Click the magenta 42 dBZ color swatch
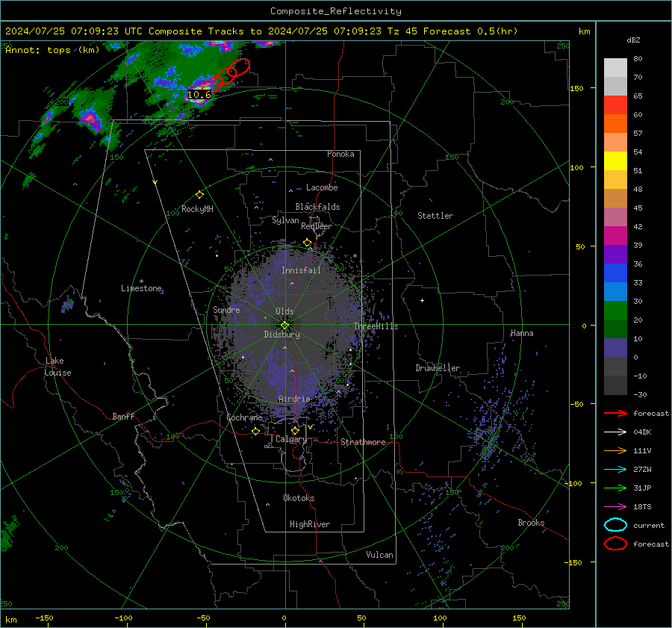Image resolution: width=672 pixels, height=628 pixels. [615, 235]
